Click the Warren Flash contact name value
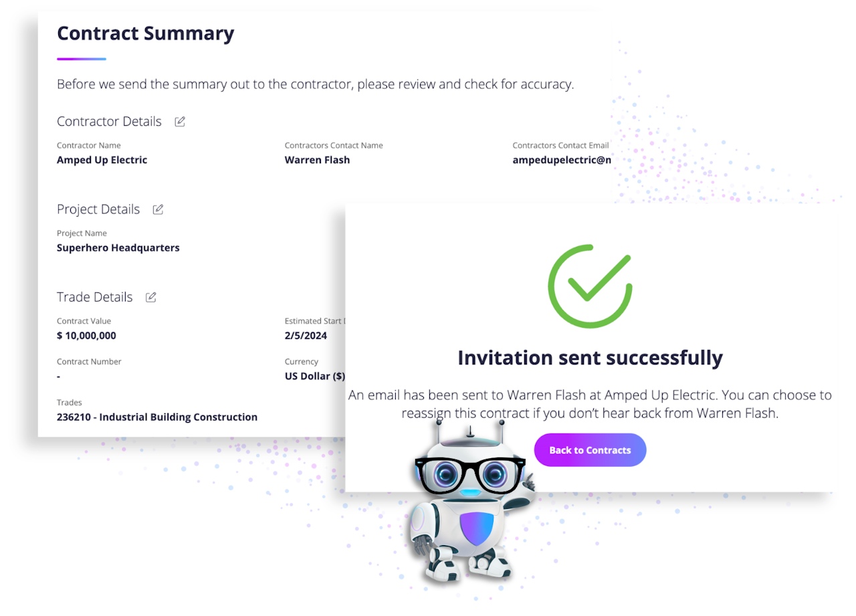The width and height of the screenshot is (856, 616). click(x=317, y=160)
